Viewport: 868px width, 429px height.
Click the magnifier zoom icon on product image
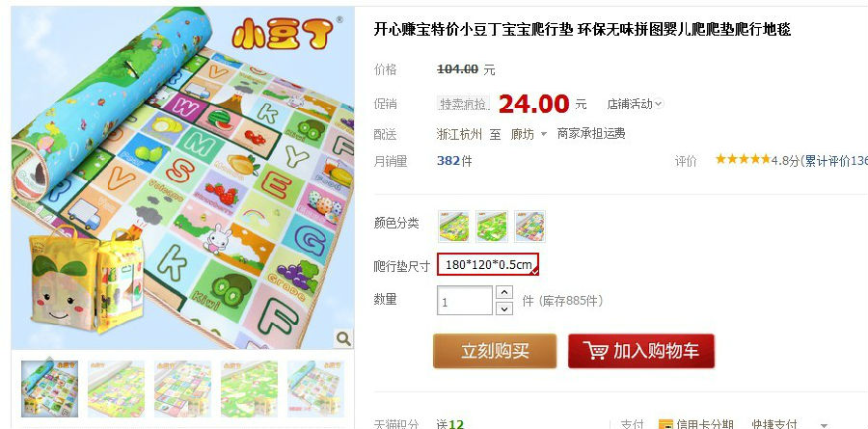pos(343,338)
